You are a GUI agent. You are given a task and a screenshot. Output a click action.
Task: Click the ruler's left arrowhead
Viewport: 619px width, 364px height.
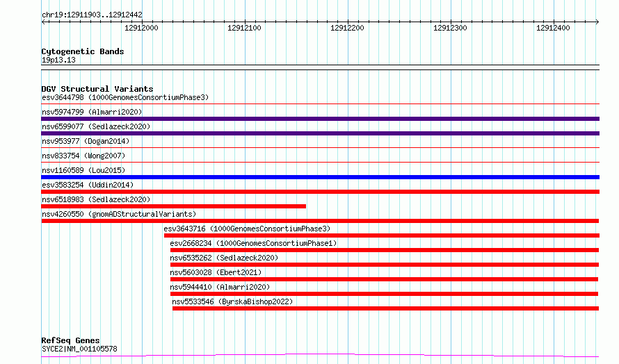coord(43,22)
